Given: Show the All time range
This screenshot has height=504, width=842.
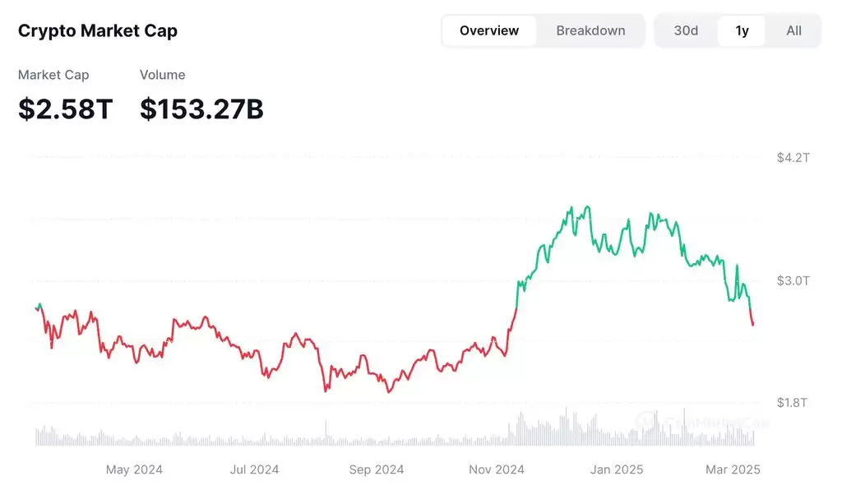Looking at the screenshot, I should [793, 30].
